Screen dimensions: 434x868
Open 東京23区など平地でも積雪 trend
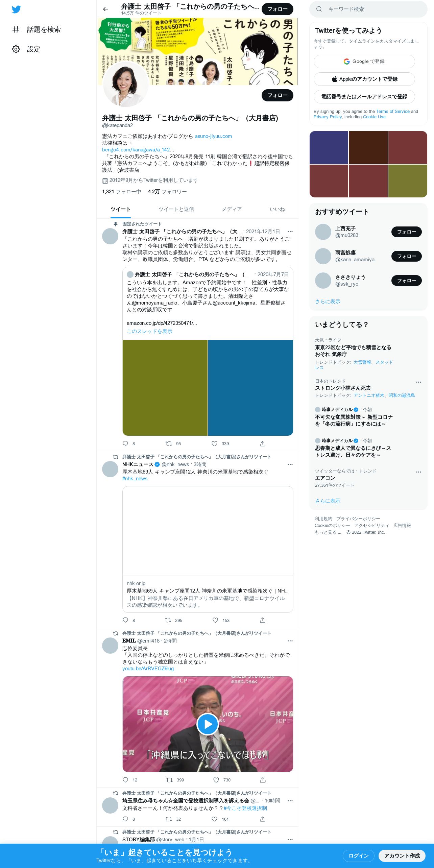[x=353, y=351]
